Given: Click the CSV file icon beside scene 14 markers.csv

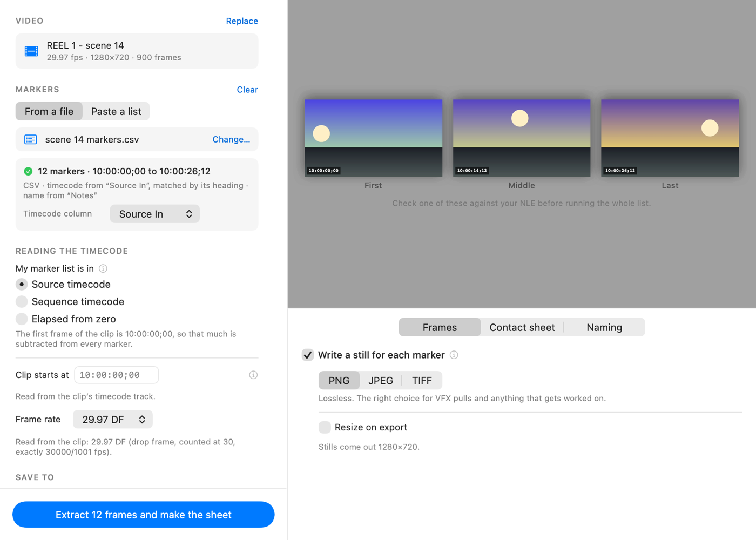Looking at the screenshot, I should [x=31, y=139].
